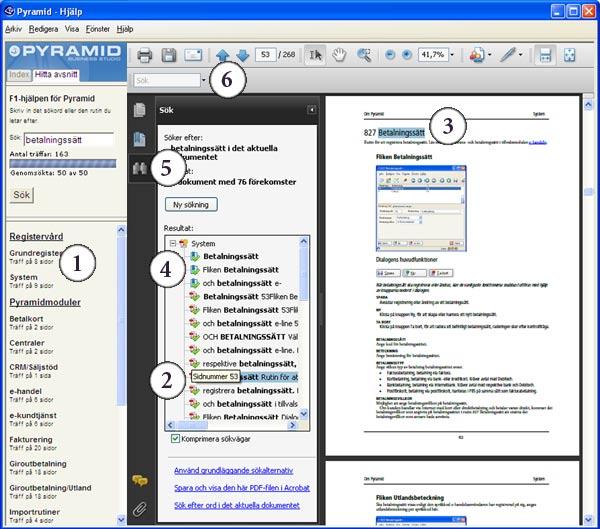
Task: Open the zoom percentage dropdown
Action: pos(452,55)
